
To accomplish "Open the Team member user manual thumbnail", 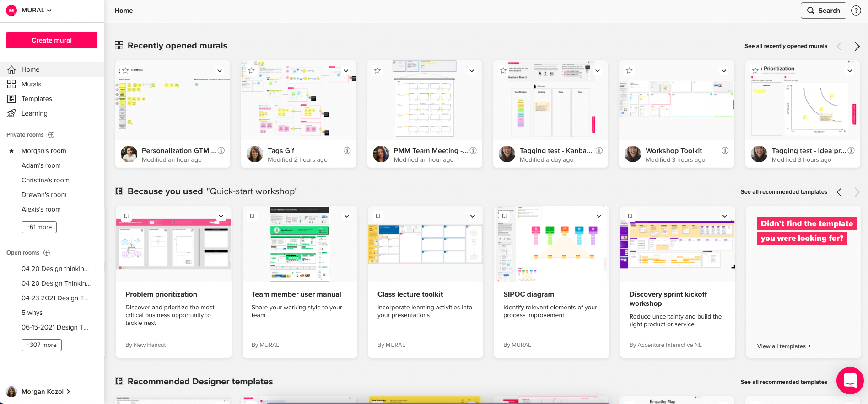I will click(300, 244).
